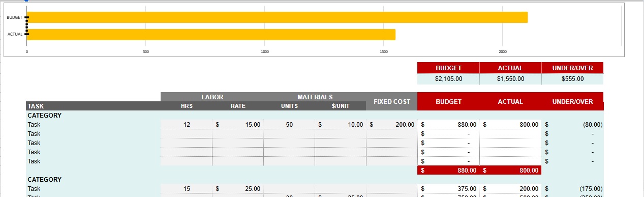644x197 pixels.
Task: Click the MATERIALS column group header
Action: coord(315,97)
